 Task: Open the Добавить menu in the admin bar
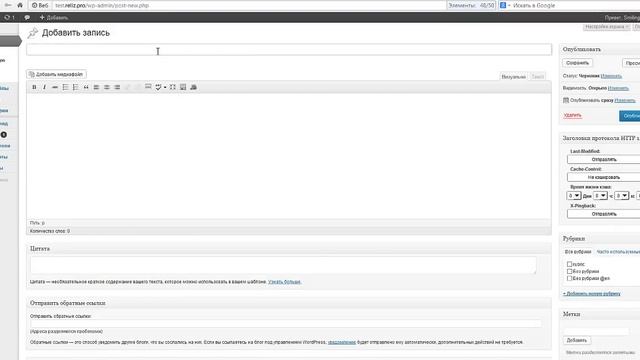(53, 17)
